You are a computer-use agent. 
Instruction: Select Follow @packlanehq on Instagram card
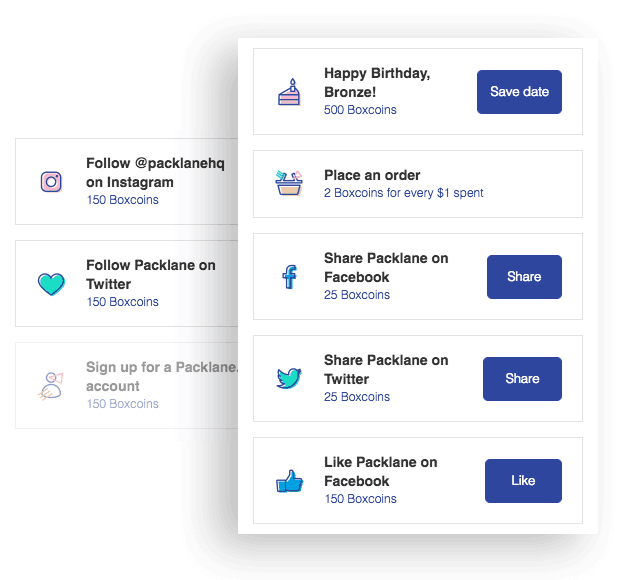(x=127, y=181)
